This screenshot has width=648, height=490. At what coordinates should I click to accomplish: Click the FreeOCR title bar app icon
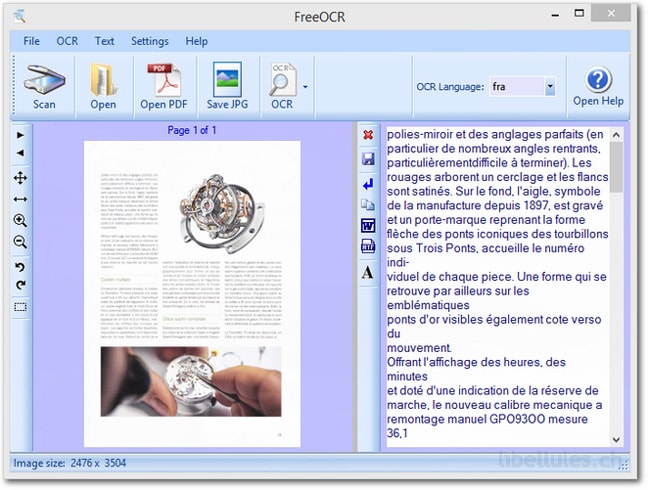tap(20, 17)
